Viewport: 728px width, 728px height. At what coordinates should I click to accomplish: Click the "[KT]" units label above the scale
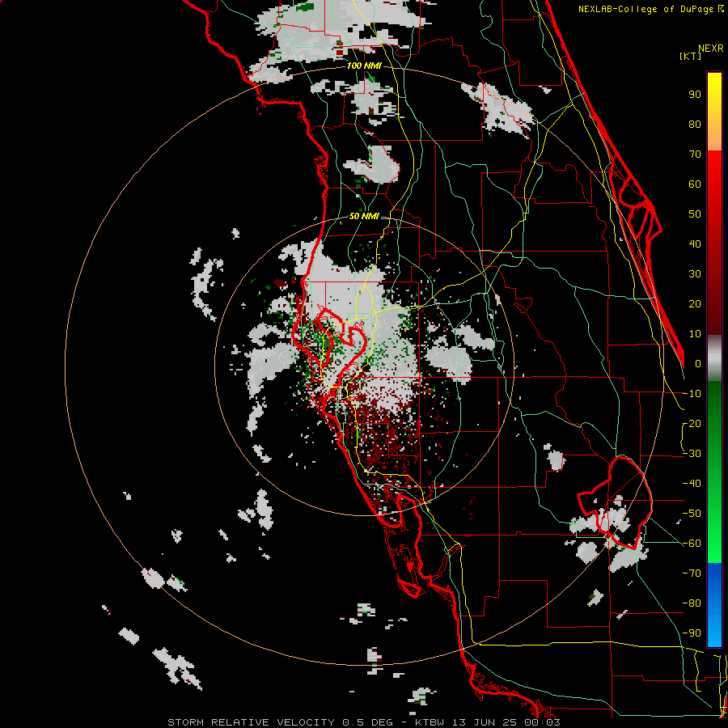[691, 56]
